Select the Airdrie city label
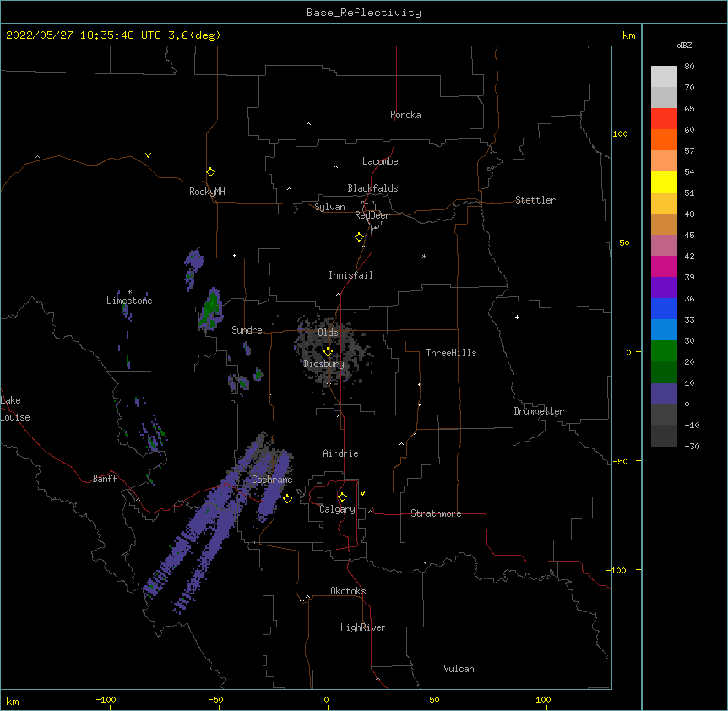Screen dimensions: 728x711 [x=341, y=453]
